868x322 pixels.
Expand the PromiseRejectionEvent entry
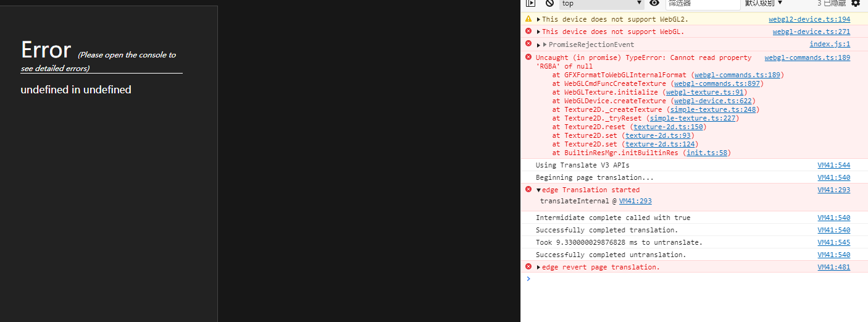coord(539,44)
